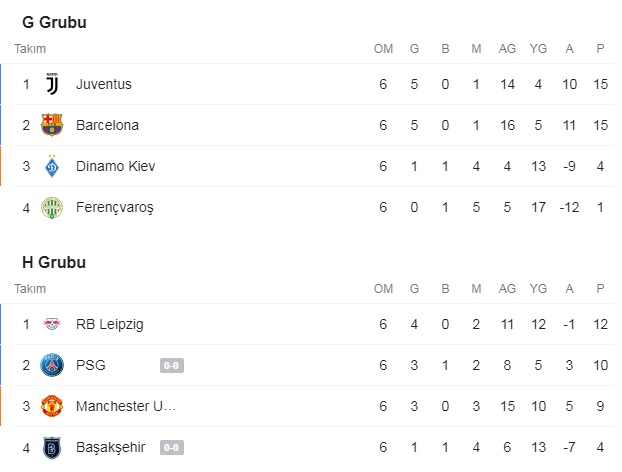This screenshot has width=622, height=472.
Task: Click the 0-0 live score badge beside Başakşehir
Action: coord(171,447)
